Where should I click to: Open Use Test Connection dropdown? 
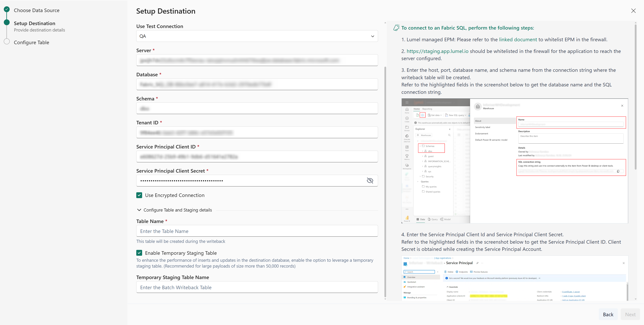tap(257, 36)
